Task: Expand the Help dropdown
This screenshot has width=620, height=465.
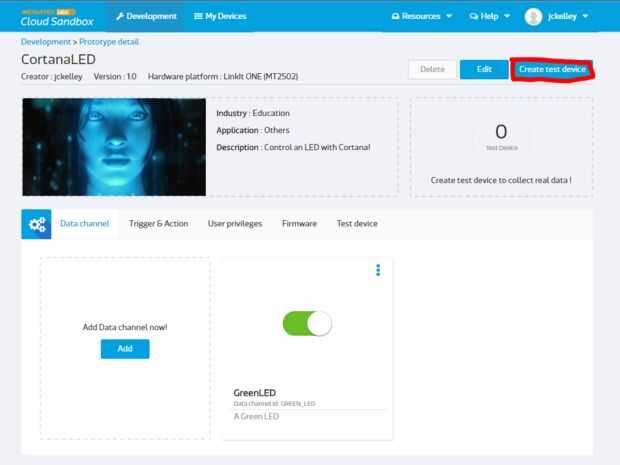Action: 490,16
